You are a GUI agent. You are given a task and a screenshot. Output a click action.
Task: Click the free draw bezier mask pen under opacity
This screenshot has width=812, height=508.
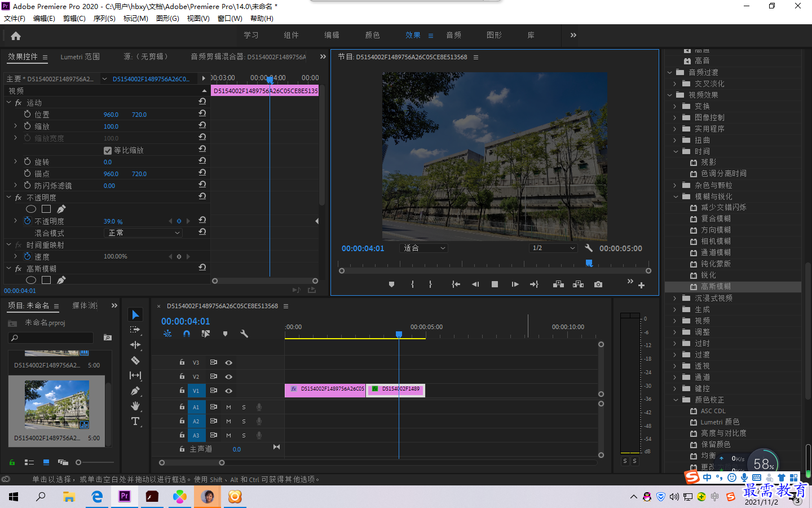(61, 209)
